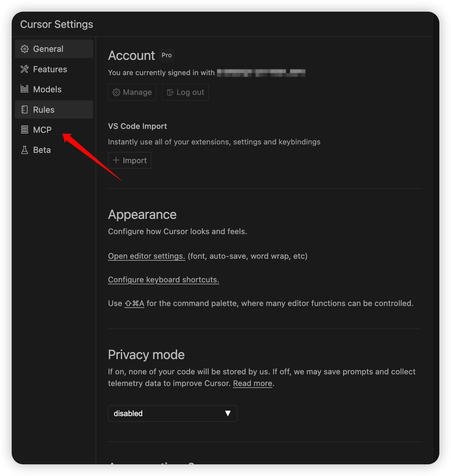Click the Privacy mode heading
This screenshot has width=451, height=476.
click(146, 355)
